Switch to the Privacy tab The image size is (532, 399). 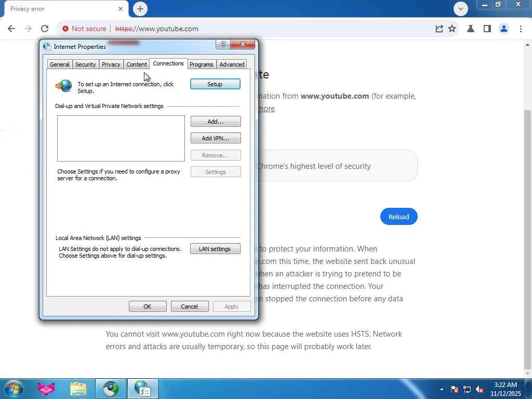point(111,64)
